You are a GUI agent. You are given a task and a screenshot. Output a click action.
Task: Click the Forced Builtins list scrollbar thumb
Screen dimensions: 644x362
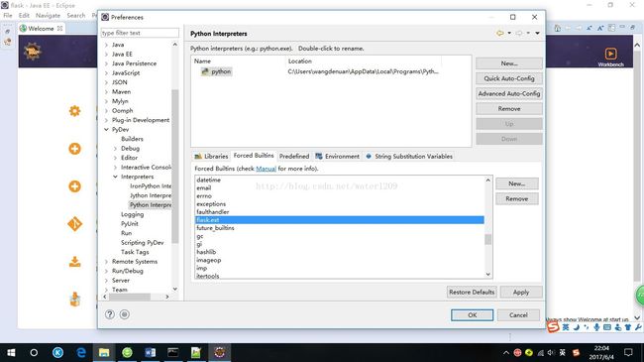[487, 239]
